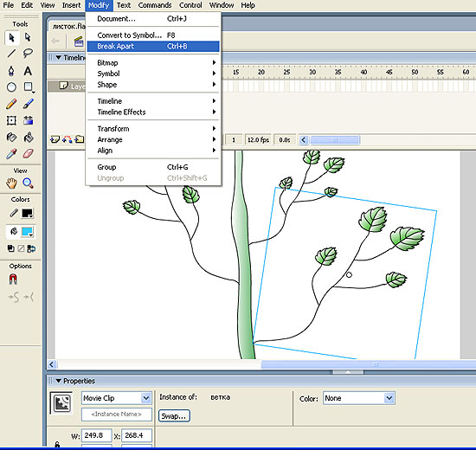This screenshot has height=450, width=476.
Task: Choose the Oval tool
Action: (x=11, y=87)
